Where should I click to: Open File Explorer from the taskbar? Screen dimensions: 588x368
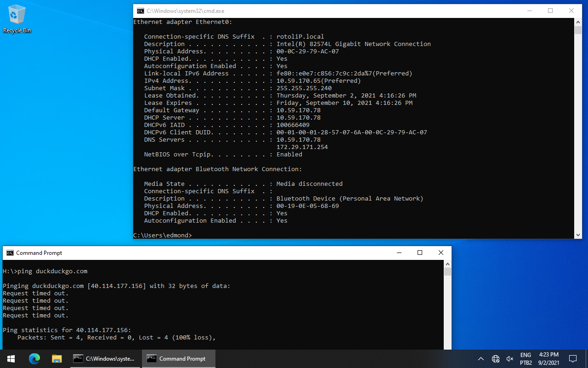tap(57, 358)
